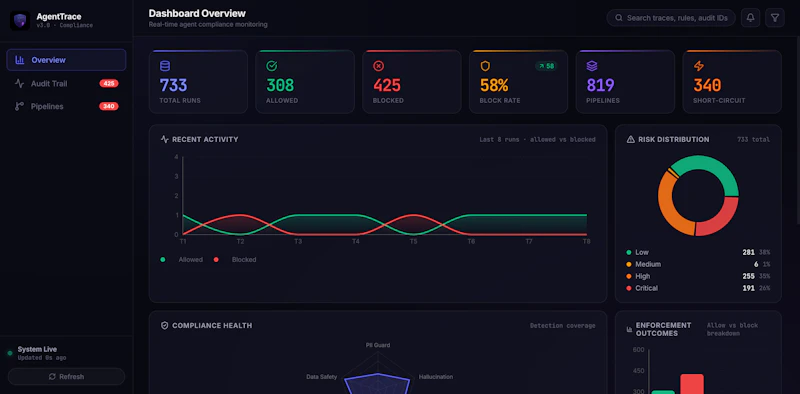Click the Hallucination radar label
Screen dimensions: 800x394
point(436,377)
